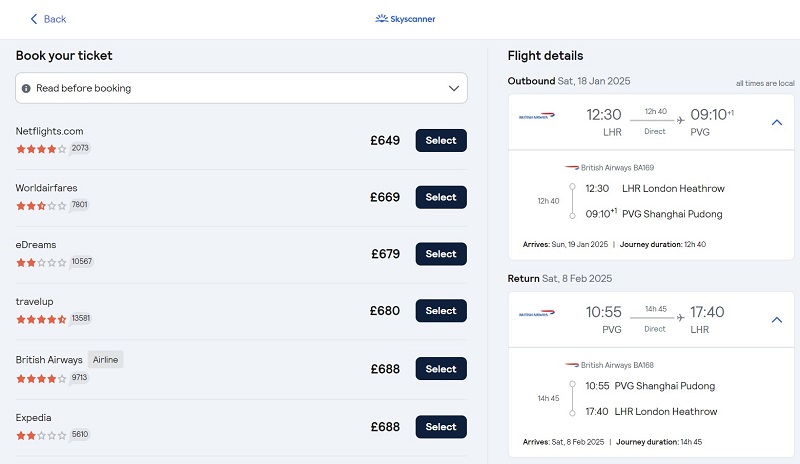The height and width of the screenshot is (464, 800).
Task: Pick the travelup £680 Select button
Action: 441,310
